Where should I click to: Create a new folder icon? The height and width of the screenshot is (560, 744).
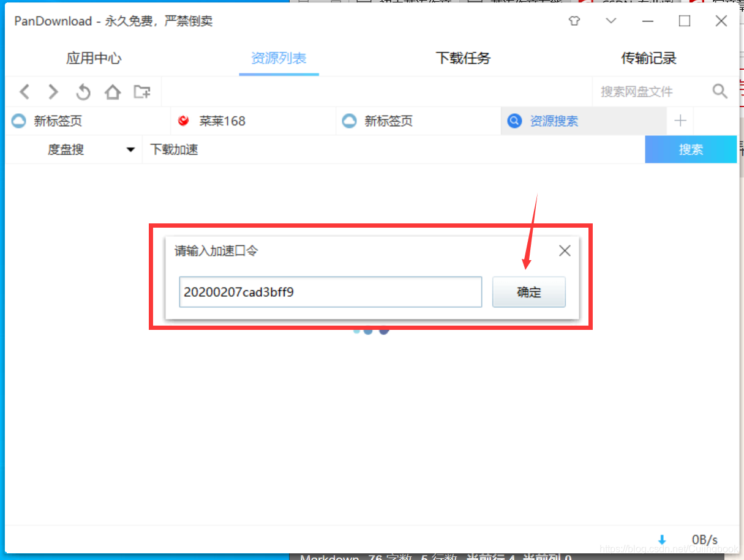142,92
